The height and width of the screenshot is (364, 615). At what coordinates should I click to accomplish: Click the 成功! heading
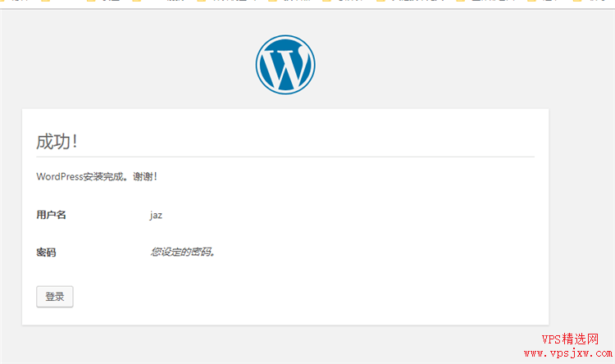tap(57, 141)
